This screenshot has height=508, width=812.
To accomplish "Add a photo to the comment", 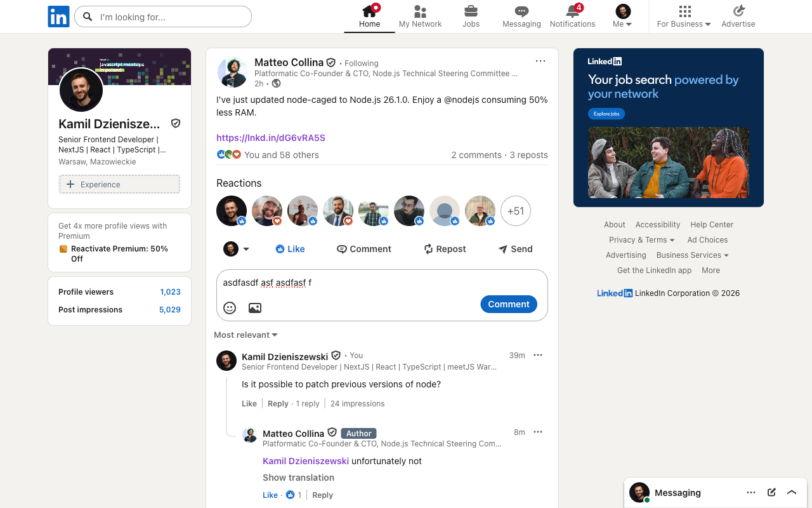I will coord(255,308).
